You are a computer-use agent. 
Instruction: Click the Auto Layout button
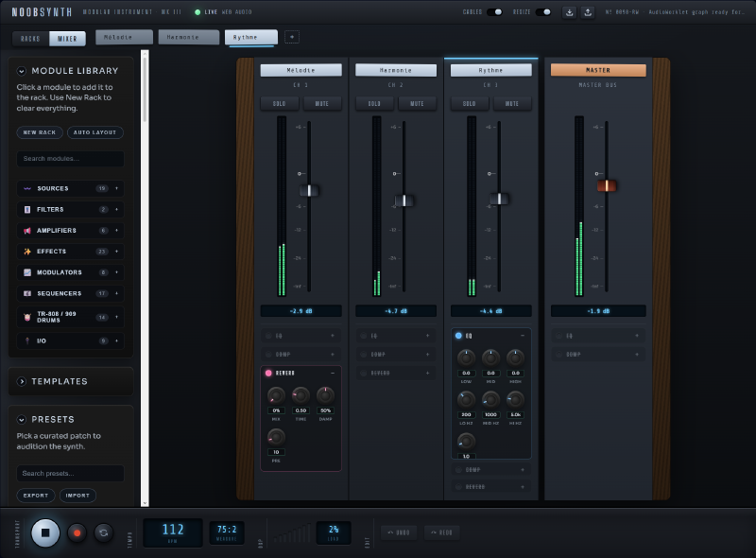coord(95,132)
